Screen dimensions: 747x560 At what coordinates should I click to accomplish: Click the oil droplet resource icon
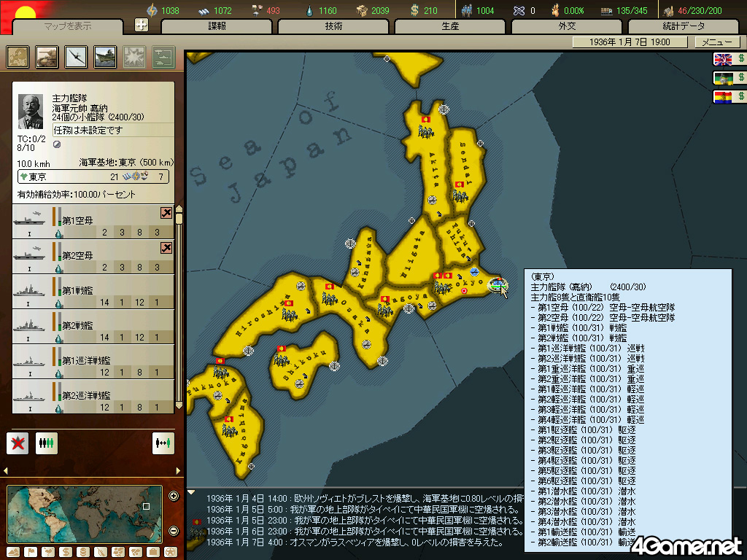click(310, 10)
